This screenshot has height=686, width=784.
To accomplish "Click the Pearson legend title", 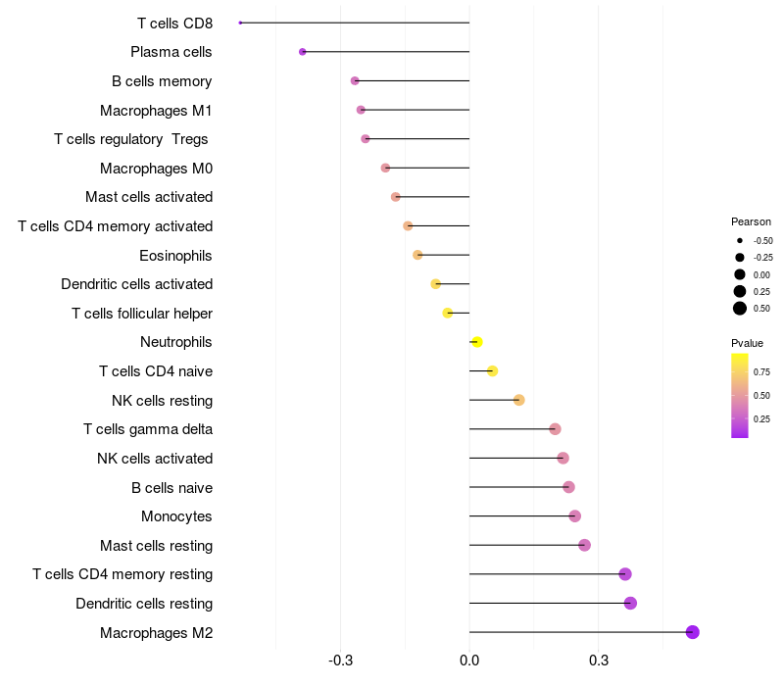I will click(751, 221).
